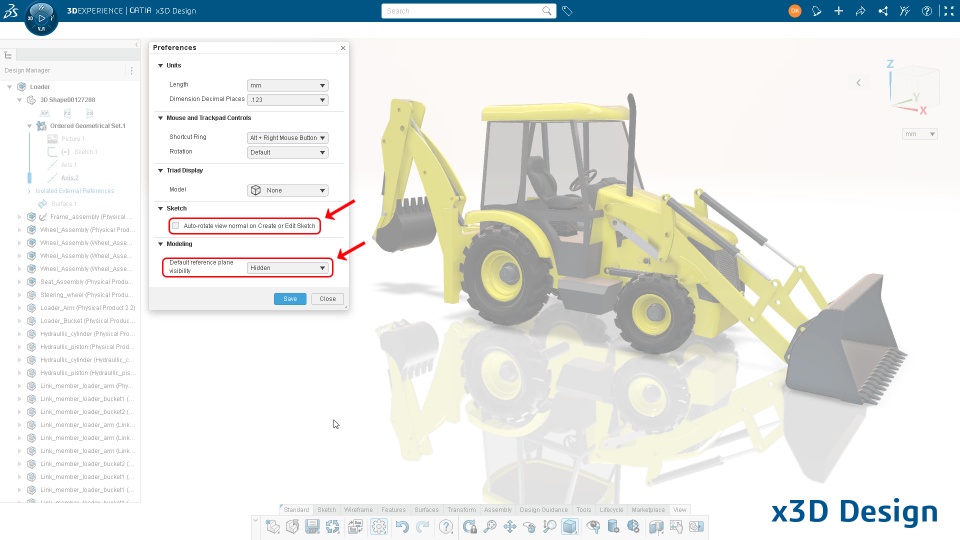Open the help question mark in top bar
960x540 pixels.
point(927,11)
